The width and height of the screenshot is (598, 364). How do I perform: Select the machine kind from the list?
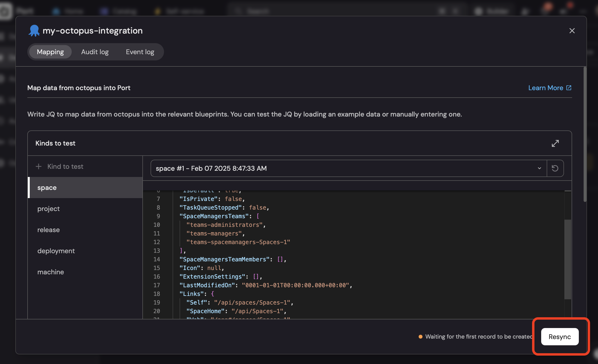51,272
